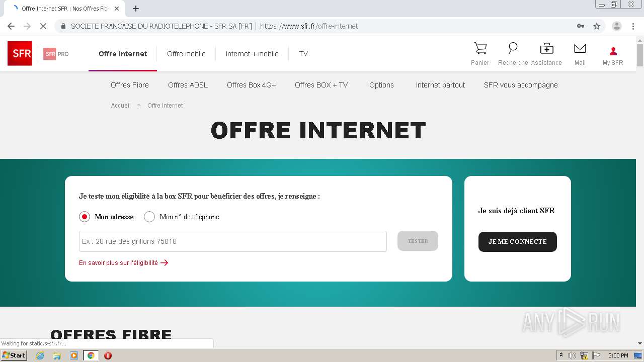Open the Mail envelope icon

tap(580, 48)
